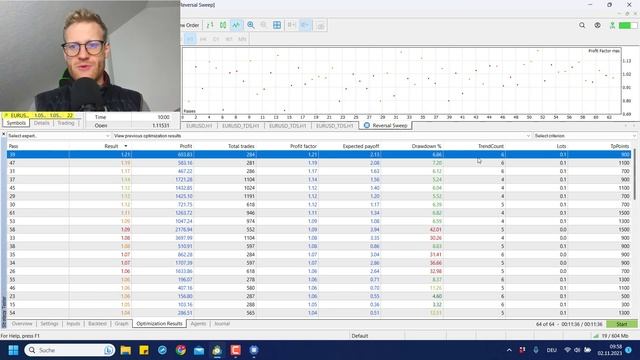Switch to the Backtest tab
This screenshot has width=640, height=360.
tap(97, 324)
